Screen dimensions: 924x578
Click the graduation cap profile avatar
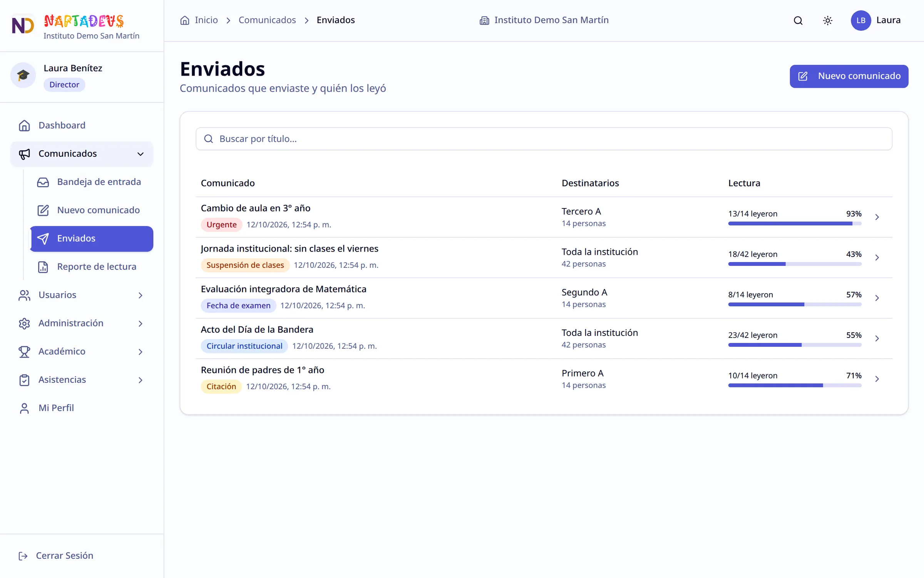coord(23,75)
